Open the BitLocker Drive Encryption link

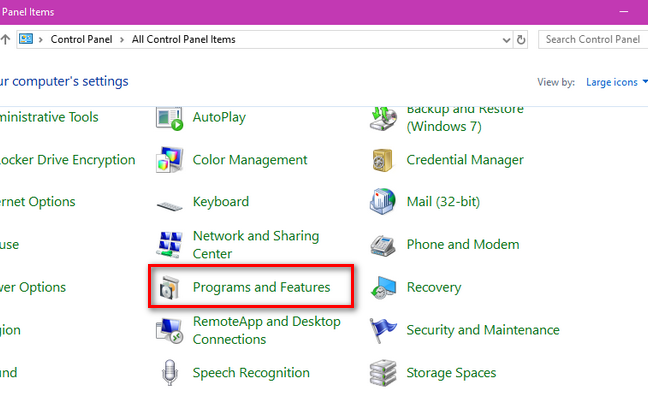coord(67,160)
